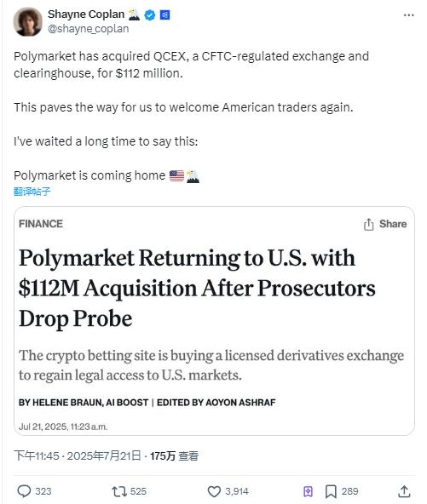Click the share post upload icon
The height and width of the screenshot is (504, 427).
point(404,491)
